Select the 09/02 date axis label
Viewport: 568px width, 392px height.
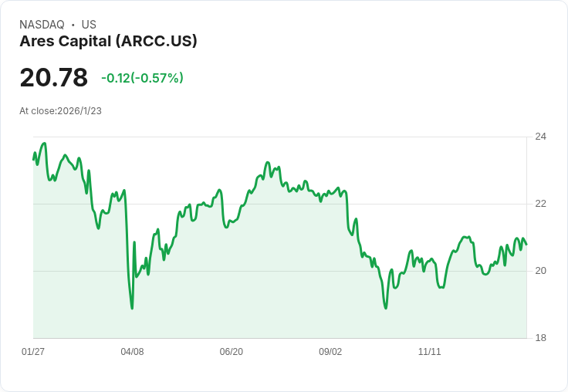pyautogui.click(x=330, y=351)
